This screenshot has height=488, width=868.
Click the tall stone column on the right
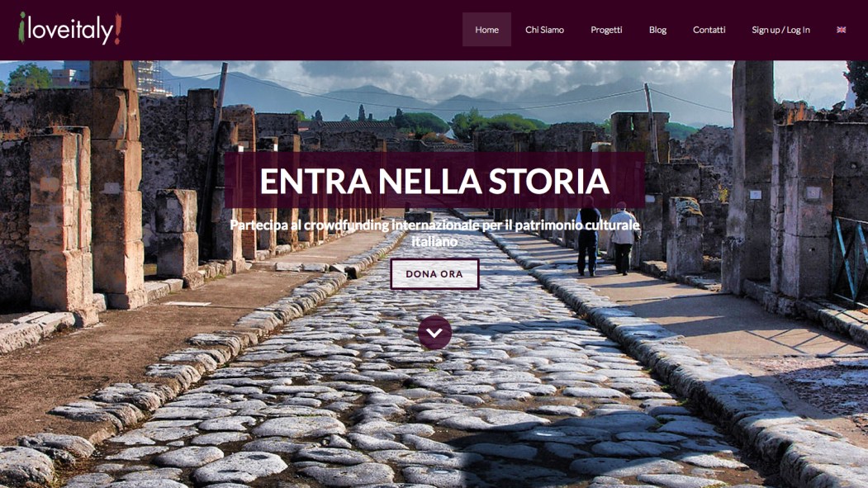coord(752,177)
